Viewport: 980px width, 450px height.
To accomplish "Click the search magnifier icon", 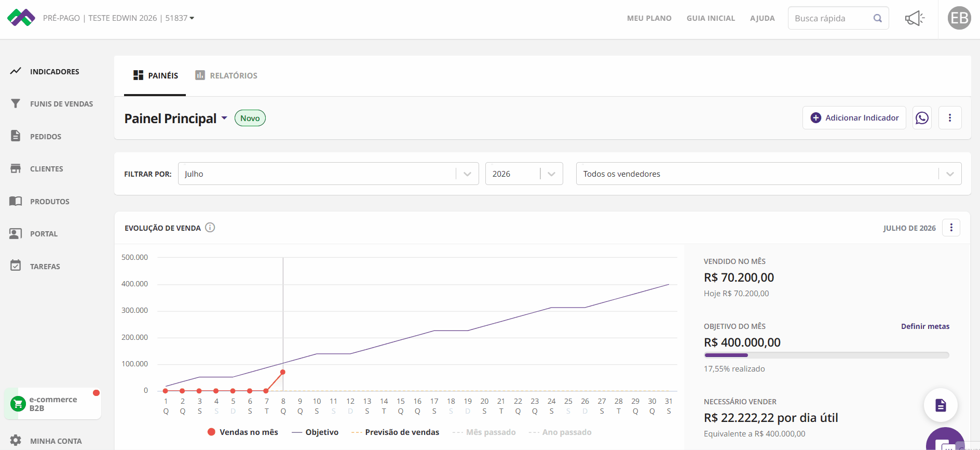I will (878, 18).
